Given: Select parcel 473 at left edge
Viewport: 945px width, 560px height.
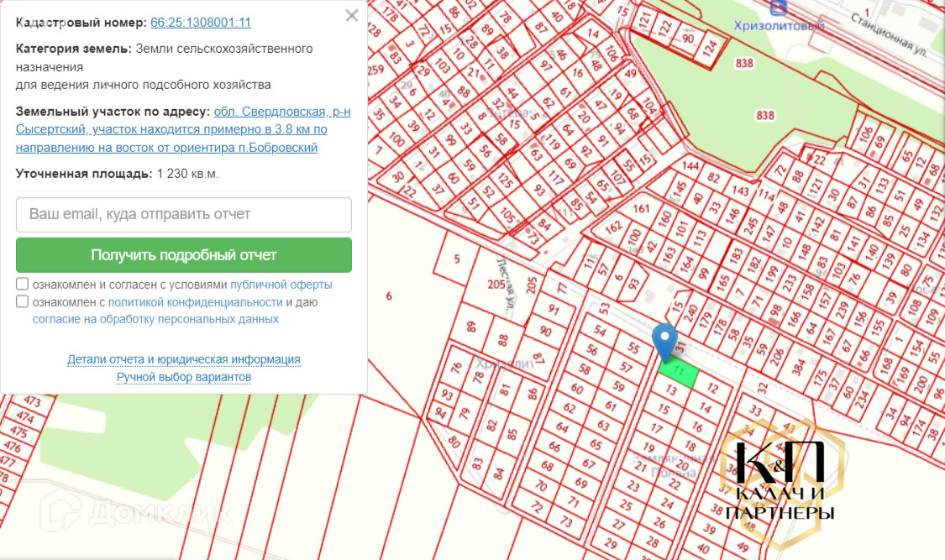Looking at the screenshot, I should [32, 401].
